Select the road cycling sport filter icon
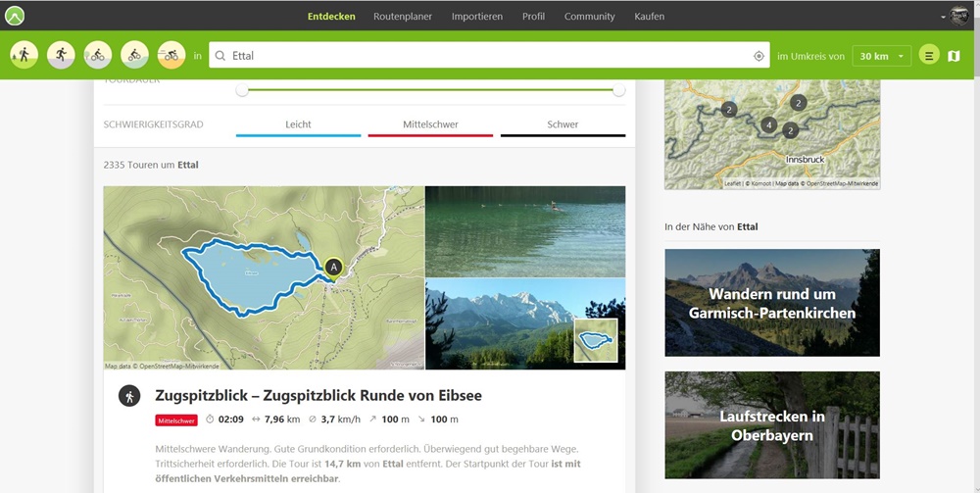The height and width of the screenshot is (493, 980). [171, 55]
